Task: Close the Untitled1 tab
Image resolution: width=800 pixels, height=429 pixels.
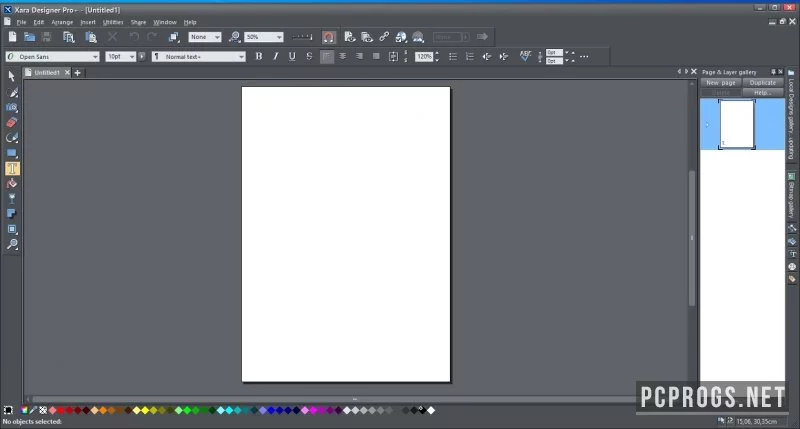Action: pos(67,72)
